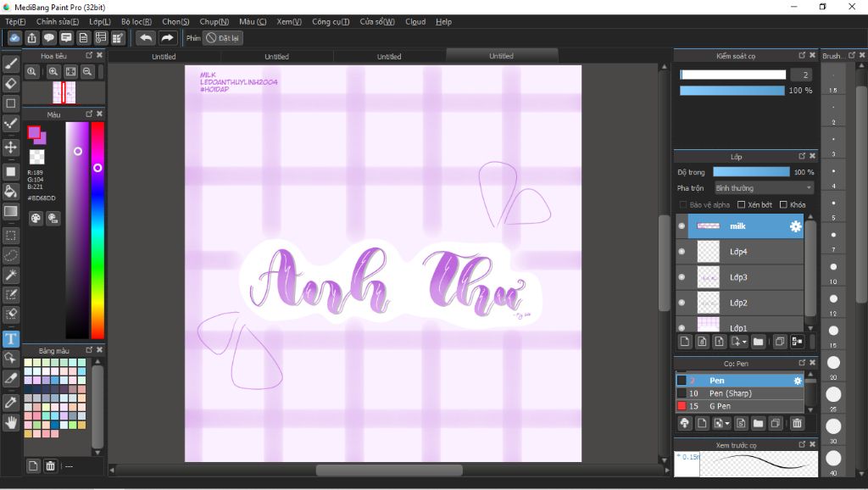
Task: Enable the Khóa lock checkbox
Action: pyautogui.click(x=783, y=205)
